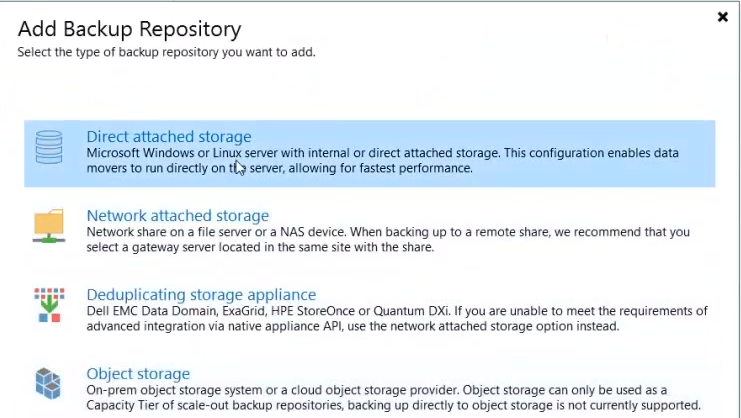Pick the Deduplicating storage appliance title

pyautogui.click(x=201, y=294)
